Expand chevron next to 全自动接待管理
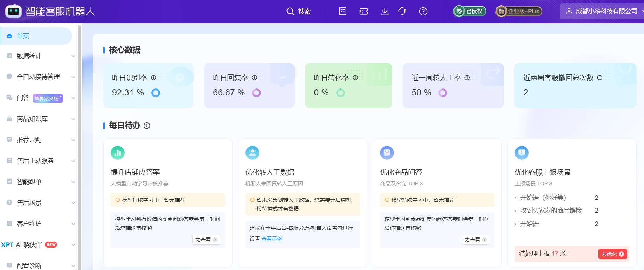 coord(73,77)
